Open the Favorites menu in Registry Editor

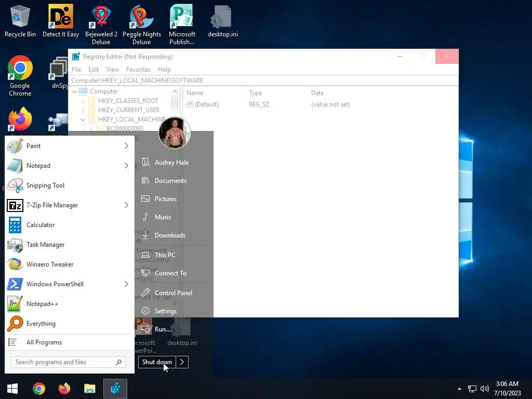click(x=138, y=70)
